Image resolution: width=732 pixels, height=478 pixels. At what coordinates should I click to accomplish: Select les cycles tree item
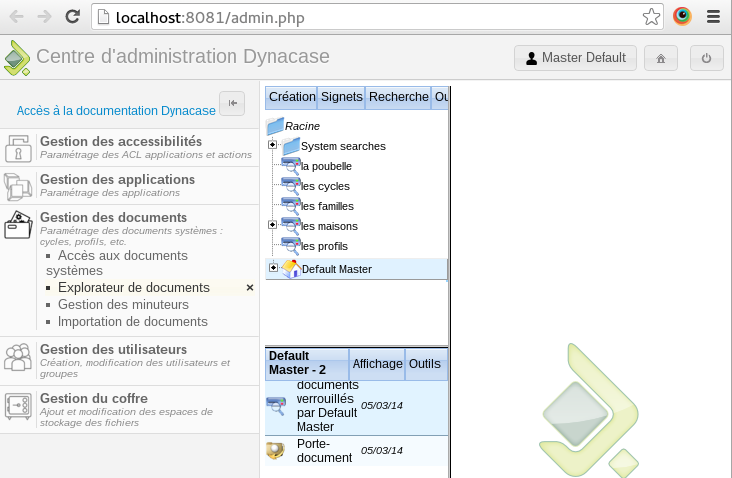point(325,187)
